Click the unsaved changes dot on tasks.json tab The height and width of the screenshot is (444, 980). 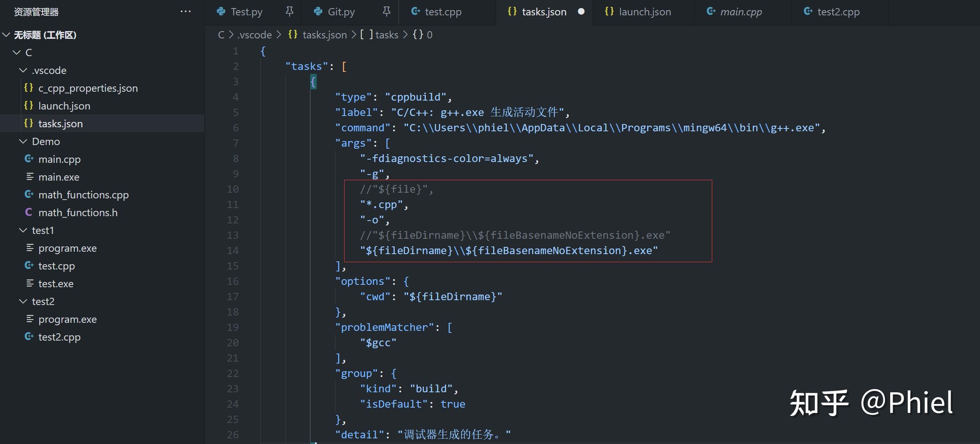click(581, 12)
